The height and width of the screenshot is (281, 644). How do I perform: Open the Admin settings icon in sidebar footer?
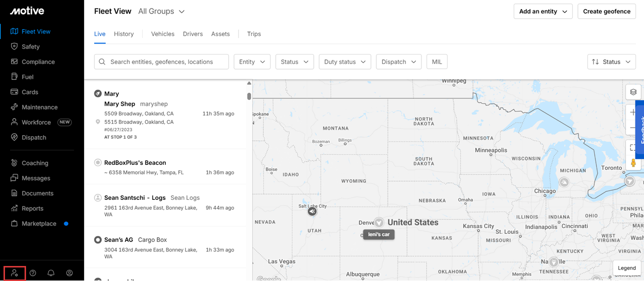click(x=15, y=273)
